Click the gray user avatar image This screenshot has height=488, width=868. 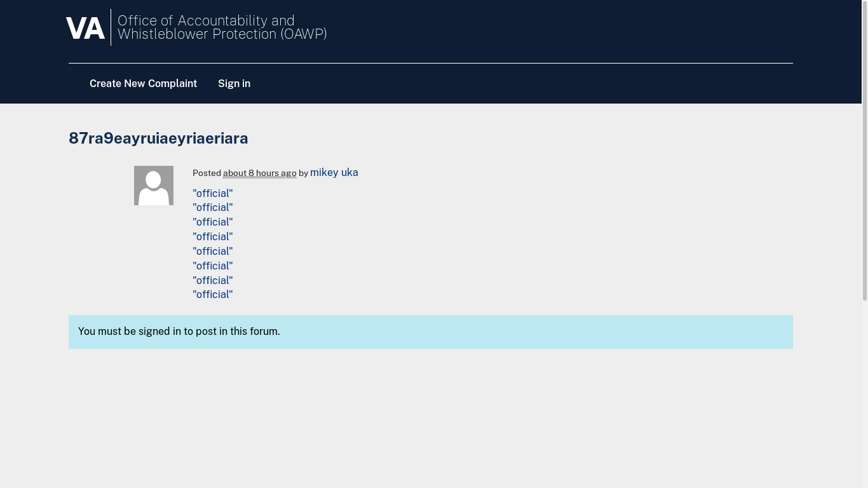pos(154,186)
